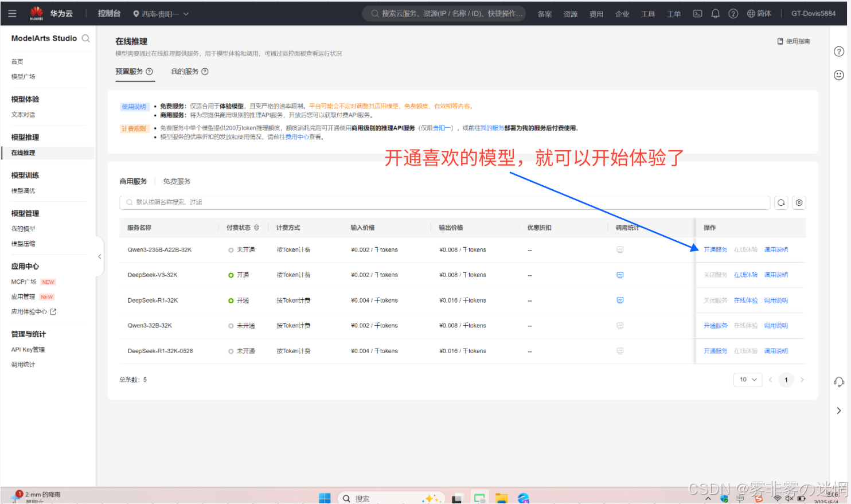
Task: Open Microsoft Edge in taskbar
Action: (x=524, y=498)
